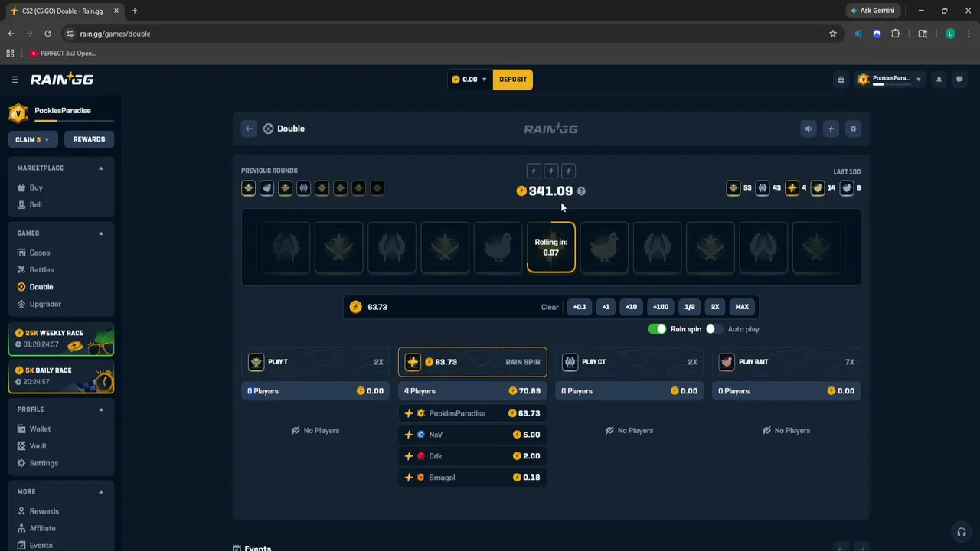The height and width of the screenshot is (551, 980).
Task: Mute the game sound speaker icon
Action: [808, 129]
